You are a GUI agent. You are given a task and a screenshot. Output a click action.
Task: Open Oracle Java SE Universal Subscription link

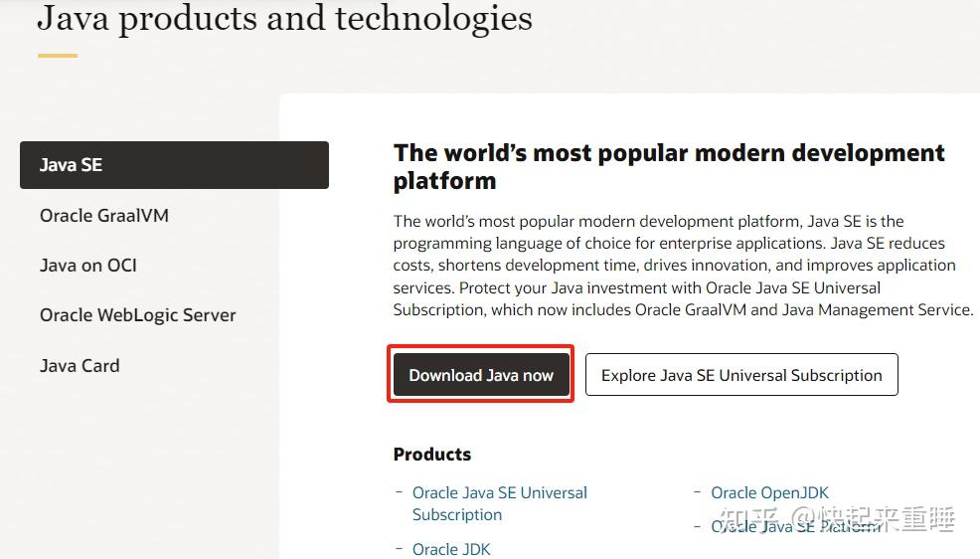point(499,504)
